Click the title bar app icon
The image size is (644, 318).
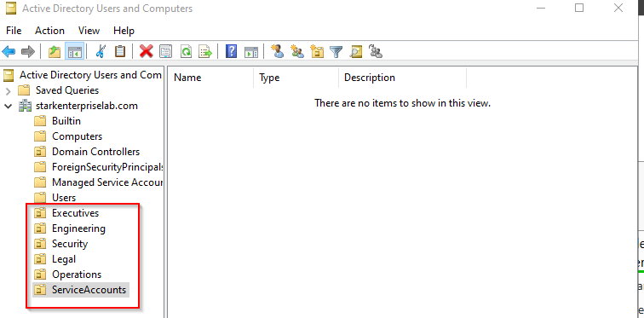tap(11, 9)
